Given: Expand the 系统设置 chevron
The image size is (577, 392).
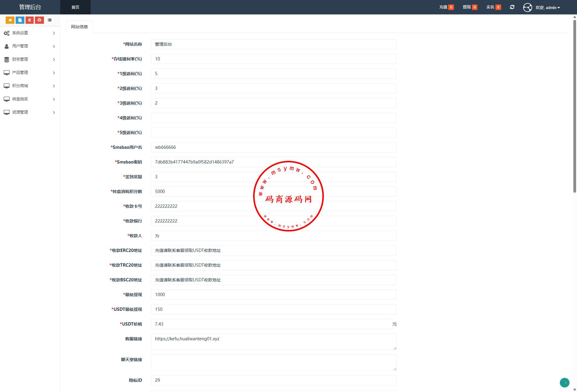Looking at the screenshot, I should tap(54, 33).
